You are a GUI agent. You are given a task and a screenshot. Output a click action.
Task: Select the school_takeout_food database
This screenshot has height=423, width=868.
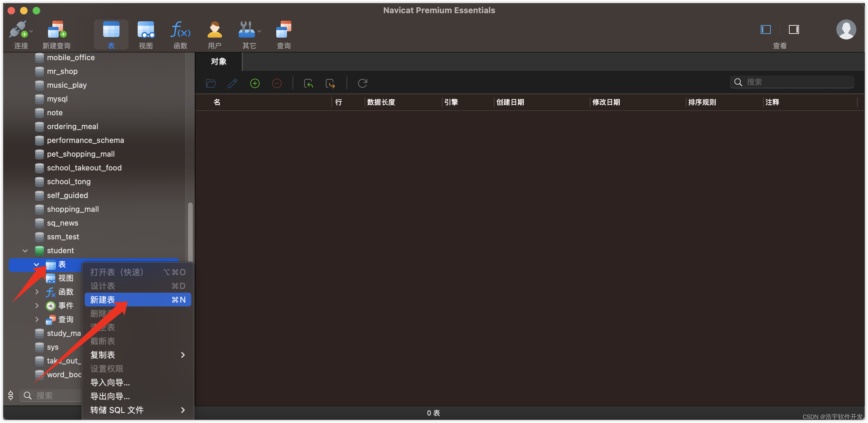pos(84,168)
